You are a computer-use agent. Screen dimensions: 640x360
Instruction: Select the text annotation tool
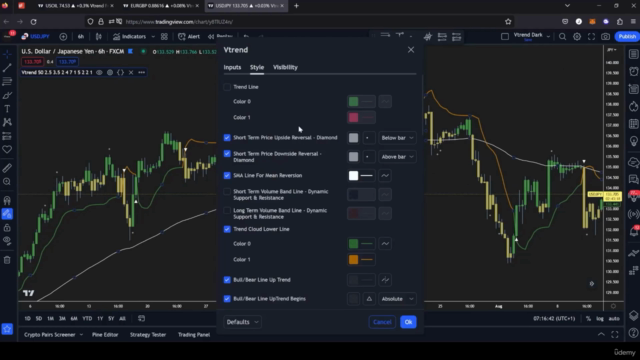point(7,109)
